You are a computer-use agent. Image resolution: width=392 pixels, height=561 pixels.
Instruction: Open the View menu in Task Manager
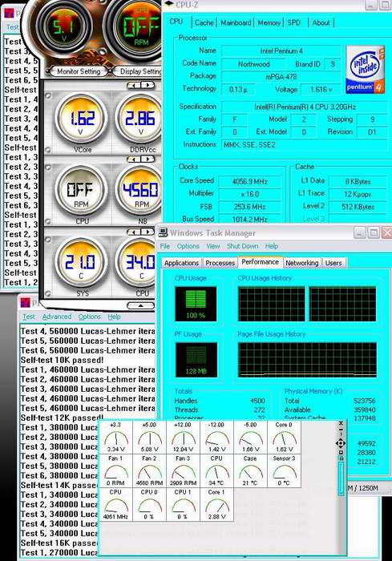tap(213, 246)
